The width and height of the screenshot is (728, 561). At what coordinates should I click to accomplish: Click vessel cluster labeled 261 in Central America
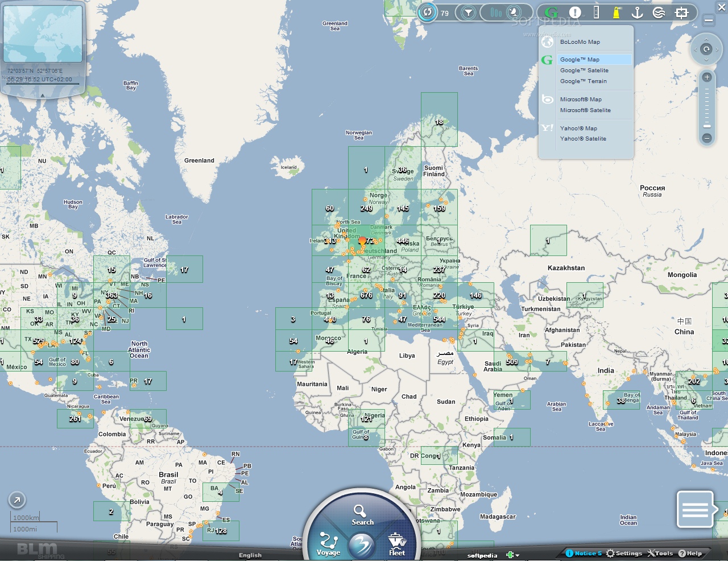pos(75,419)
